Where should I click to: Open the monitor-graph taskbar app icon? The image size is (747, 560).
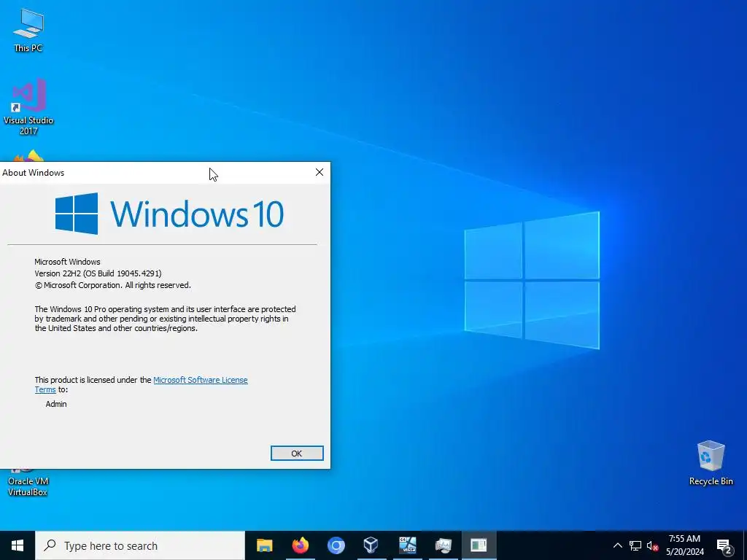(443, 545)
